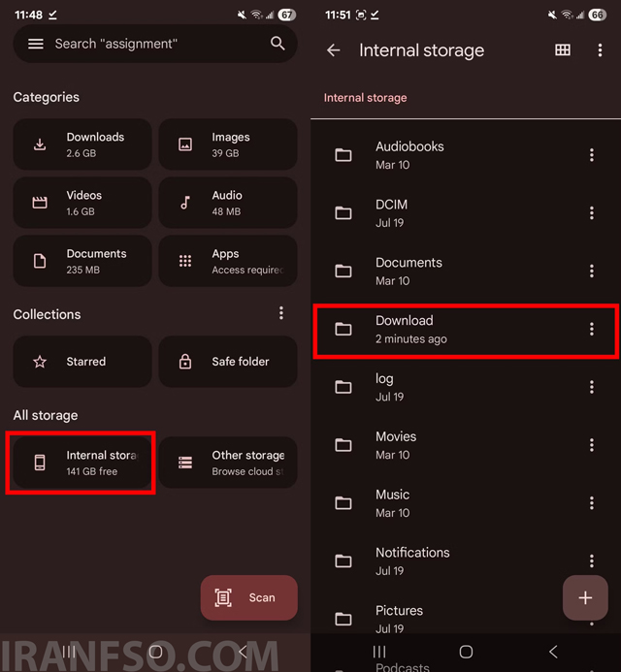Image resolution: width=621 pixels, height=672 pixels.
Task: Tap Internal storage breadcrumb path
Action: pos(365,98)
